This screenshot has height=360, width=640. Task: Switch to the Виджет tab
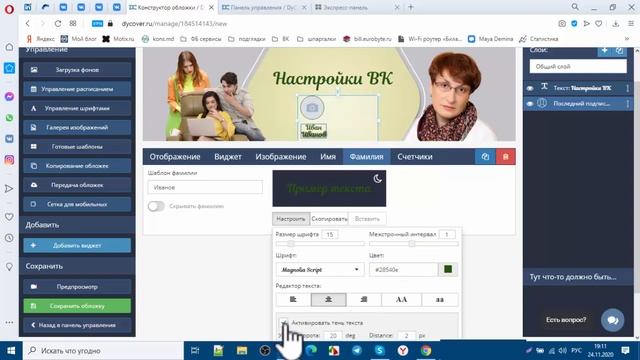(x=228, y=157)
